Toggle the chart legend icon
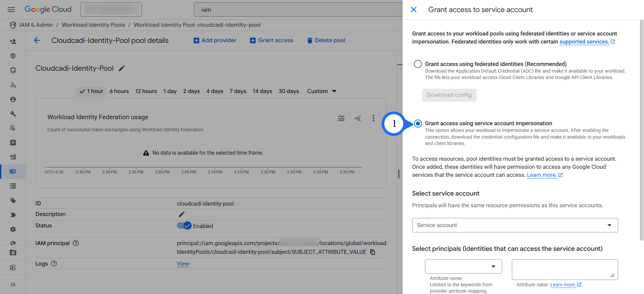Screen dimensions: 644x294 click(341, 118)
